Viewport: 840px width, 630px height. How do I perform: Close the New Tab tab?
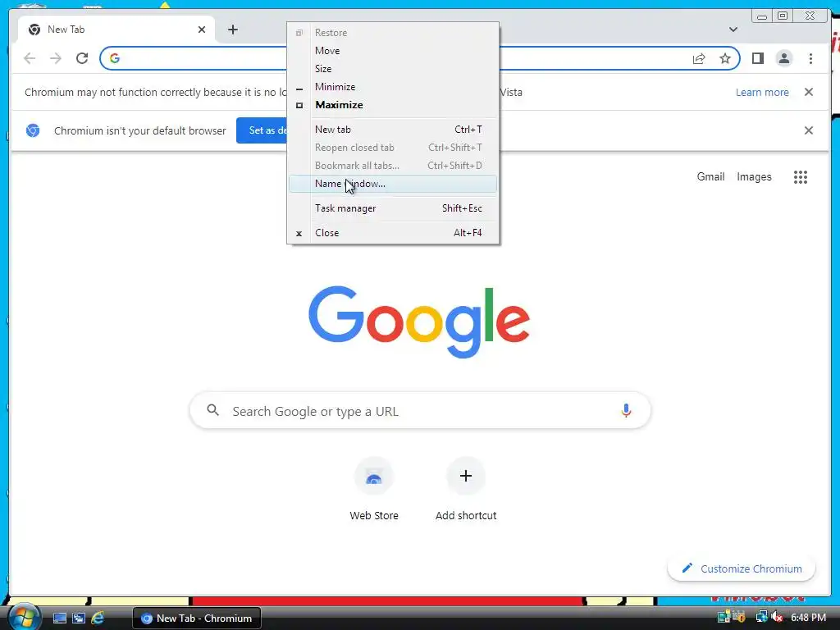[x=202, y=30]
